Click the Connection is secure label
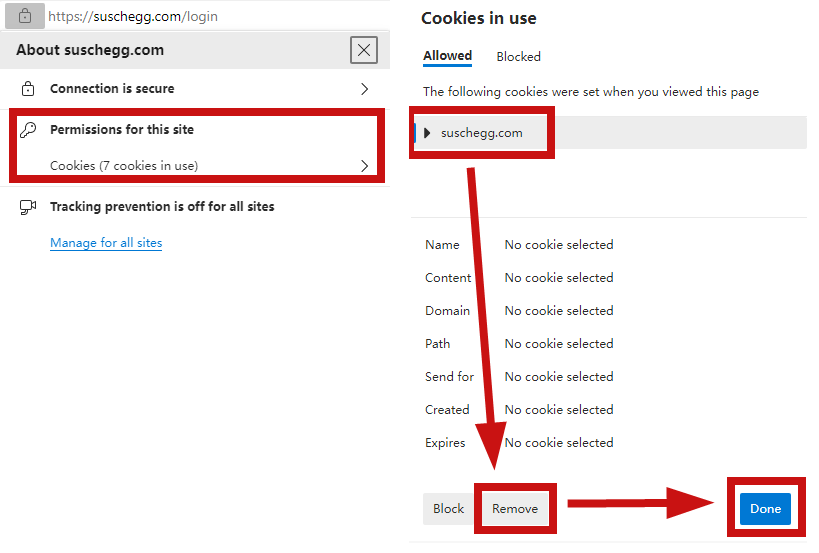This screenshot has height=553, width=819. (x=112, y=89)
